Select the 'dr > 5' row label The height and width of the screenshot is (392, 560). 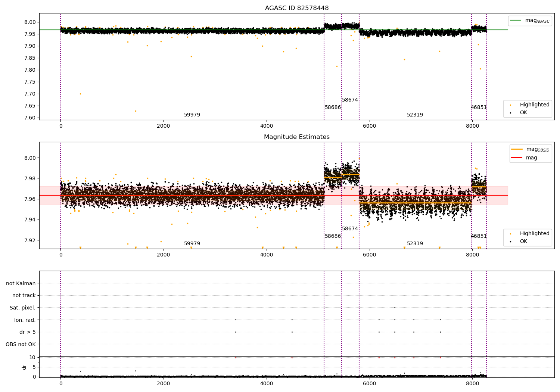[x=28, y=332]
